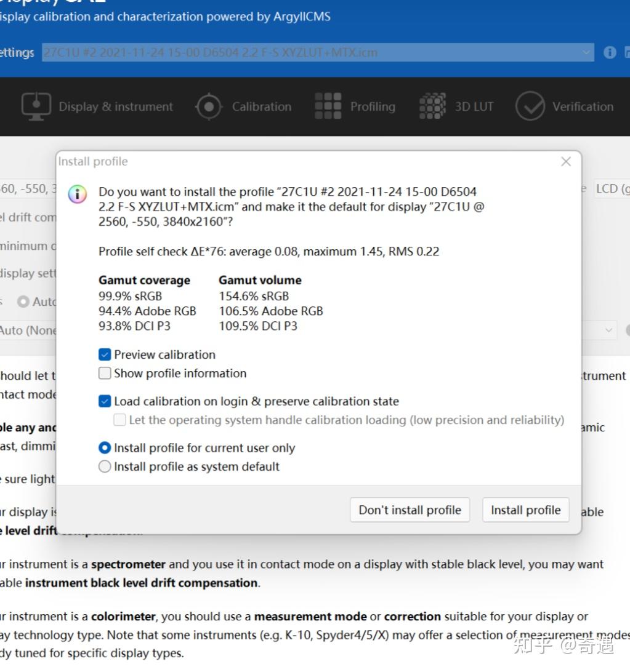The image size is (630, 672).
Task: Click the save icon at top right
Action: pyautogui.click(x=626, y=52)
